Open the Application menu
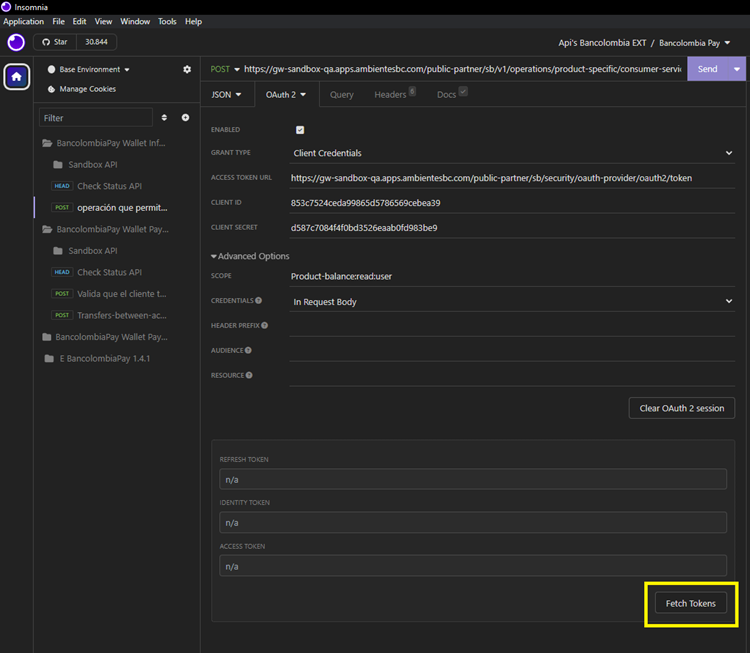This screenshot has height=653, width=750. (23, 22)
